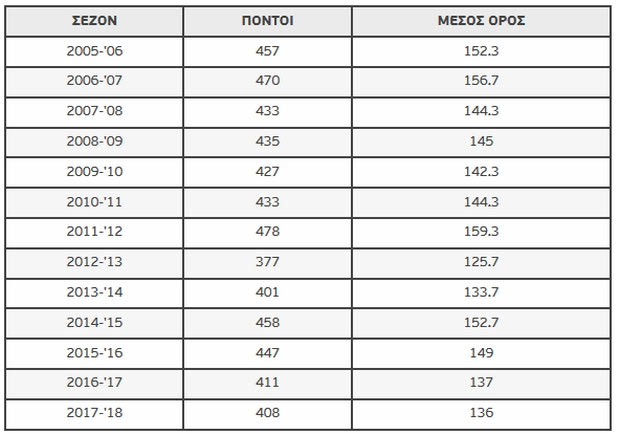The width and height of the screenshot is (620, 435).
Task: Click the 433 points cell for 2007-'08
Action: click(x=268, y=112)
